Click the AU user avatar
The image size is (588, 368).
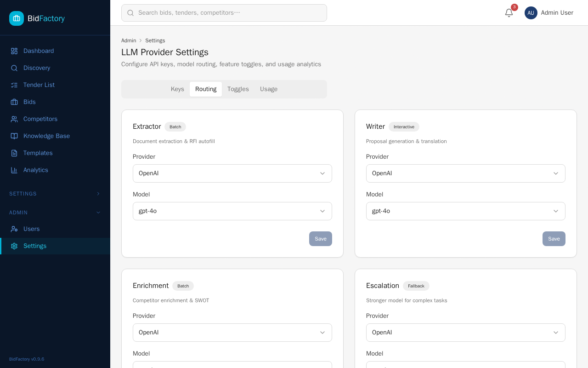(531, 13)
